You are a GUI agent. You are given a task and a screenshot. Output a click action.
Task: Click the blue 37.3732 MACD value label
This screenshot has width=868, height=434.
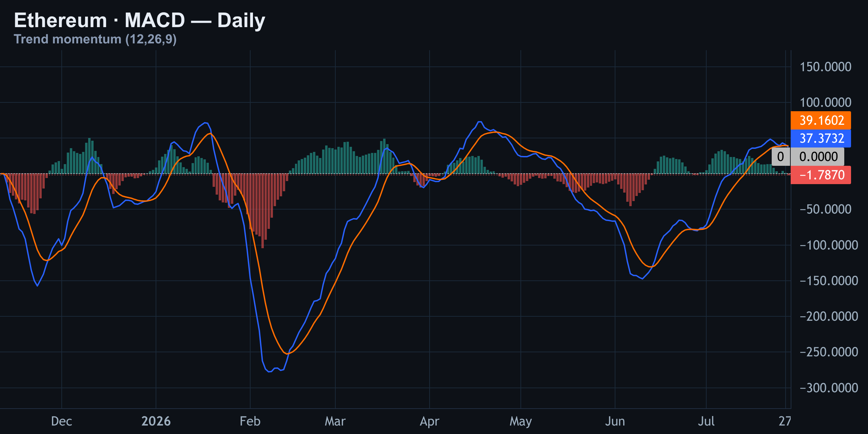pos(821,138)
